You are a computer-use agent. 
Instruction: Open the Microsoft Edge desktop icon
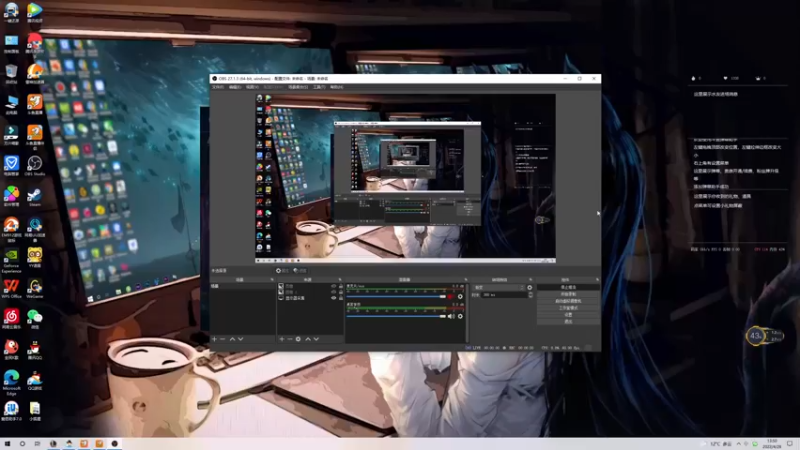point(11,383)
